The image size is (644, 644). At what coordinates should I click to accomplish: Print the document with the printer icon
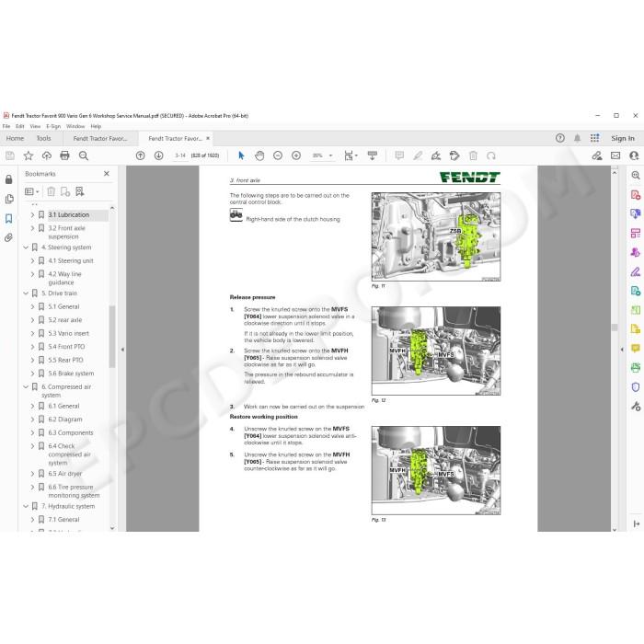pos(65,155)
